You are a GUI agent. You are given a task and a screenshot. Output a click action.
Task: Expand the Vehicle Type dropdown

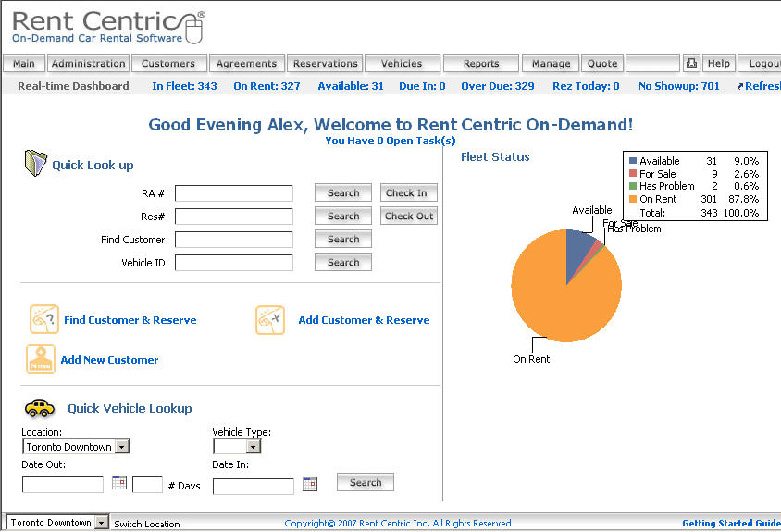(x=253, y=446)
